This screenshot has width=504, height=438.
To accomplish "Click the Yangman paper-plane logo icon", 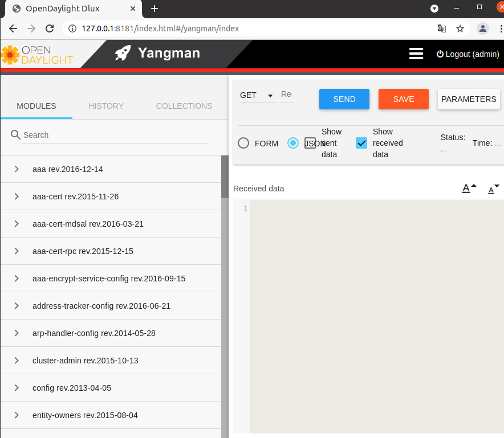I will coord(123,53).
